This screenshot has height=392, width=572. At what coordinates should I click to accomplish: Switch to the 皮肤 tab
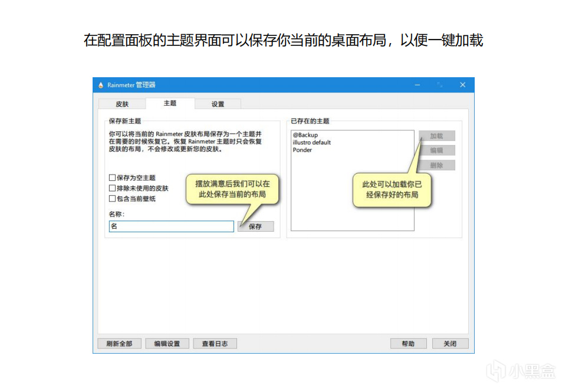[x=122, y=104]
